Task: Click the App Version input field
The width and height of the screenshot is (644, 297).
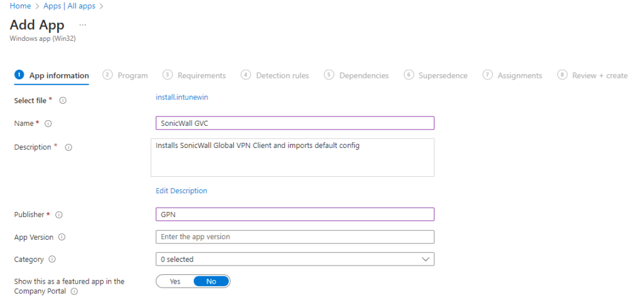Action: [x=294, y=237]
